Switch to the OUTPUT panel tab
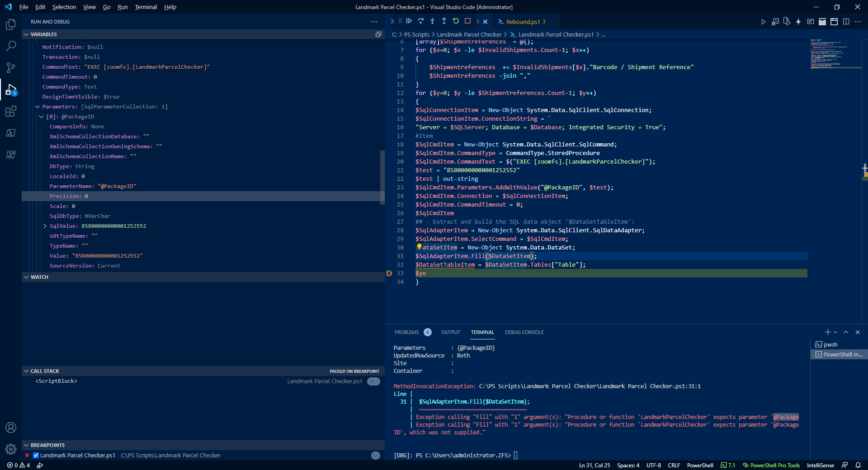868x470 pixels. 451,332
